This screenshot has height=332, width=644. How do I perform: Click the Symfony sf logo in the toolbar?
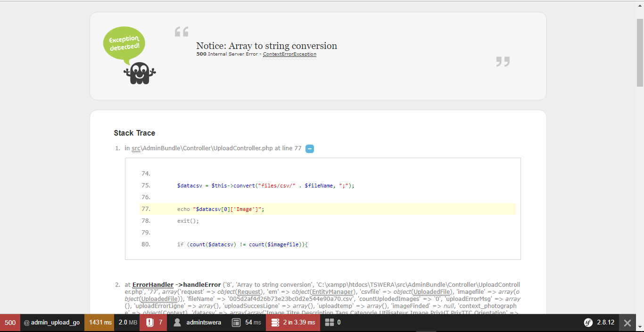[x=588, y=323]
